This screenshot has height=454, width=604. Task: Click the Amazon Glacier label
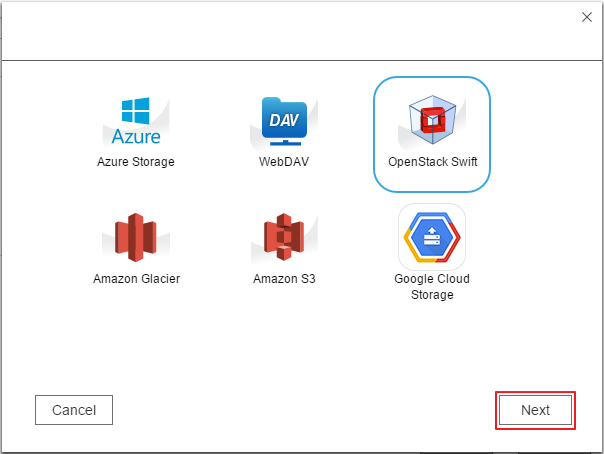(x=136, y=279)
